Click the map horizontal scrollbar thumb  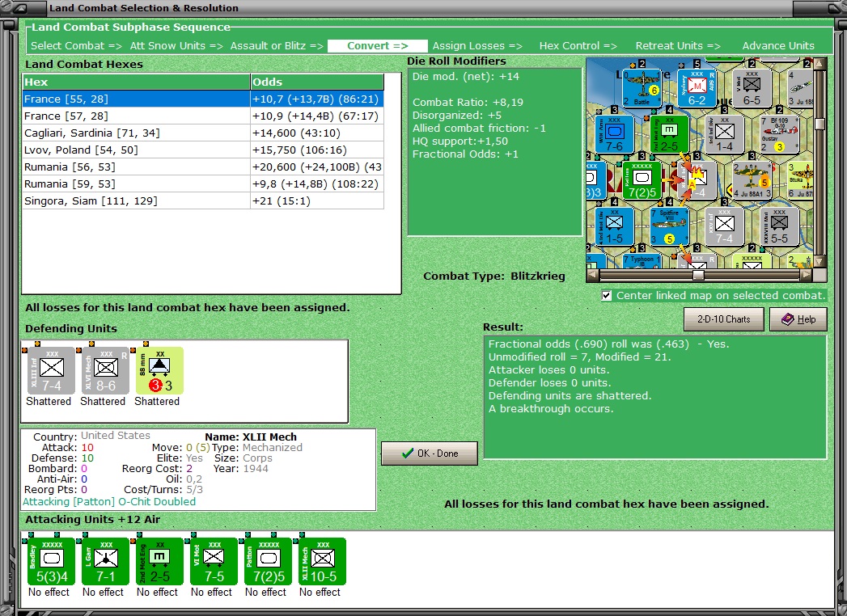(x=698, y=276)
